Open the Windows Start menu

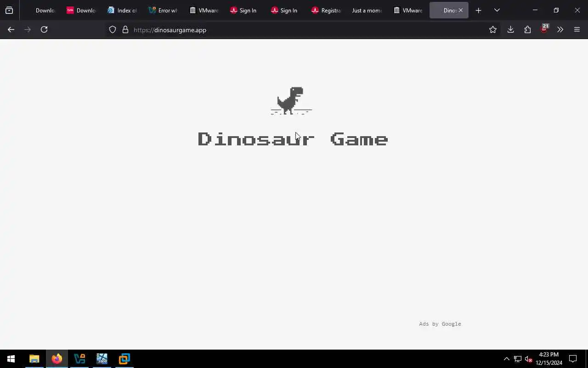[x=11, y=359]
